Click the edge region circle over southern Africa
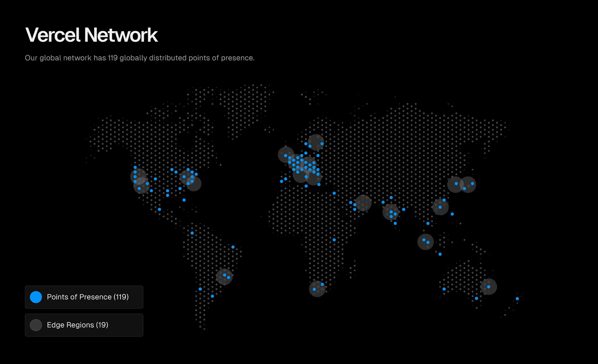This screenshot has width=598, height=364. click(317, 289)
